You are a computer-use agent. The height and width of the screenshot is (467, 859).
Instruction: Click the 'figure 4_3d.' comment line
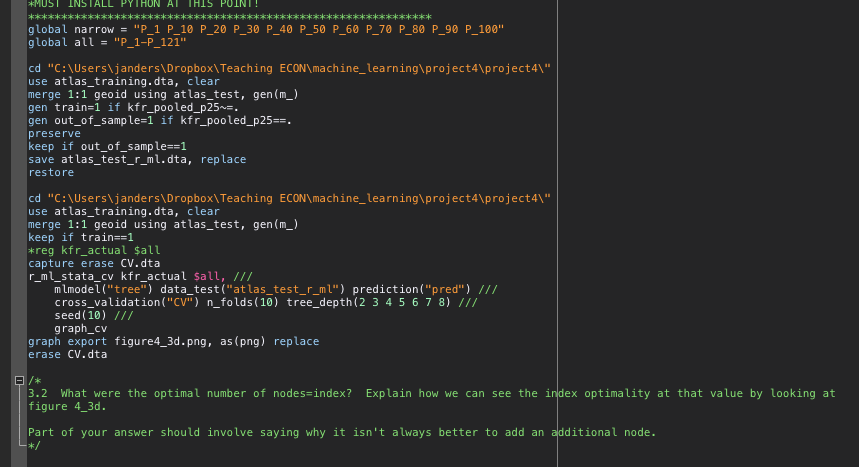pyautogui.click(x=67, y=406)
